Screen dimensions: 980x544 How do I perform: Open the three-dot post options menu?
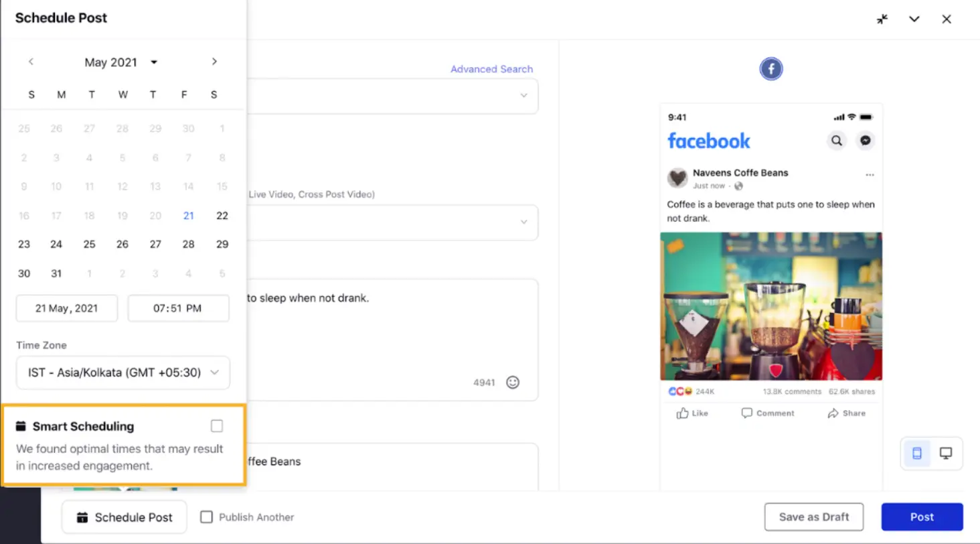tap(870, 175)
